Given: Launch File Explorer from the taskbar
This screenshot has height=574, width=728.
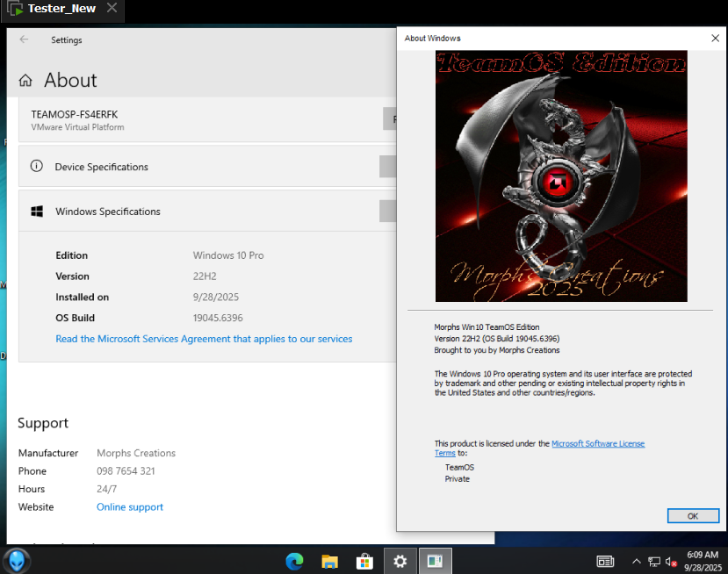Looking at the screenshot, I should pyautogui.click(x=329, y=561).
